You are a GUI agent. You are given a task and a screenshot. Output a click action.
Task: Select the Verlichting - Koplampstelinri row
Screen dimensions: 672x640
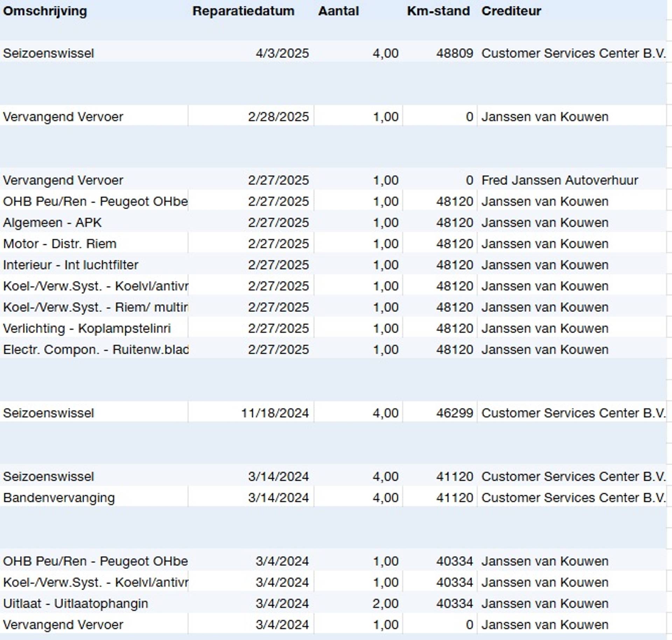tap(86, 328)
